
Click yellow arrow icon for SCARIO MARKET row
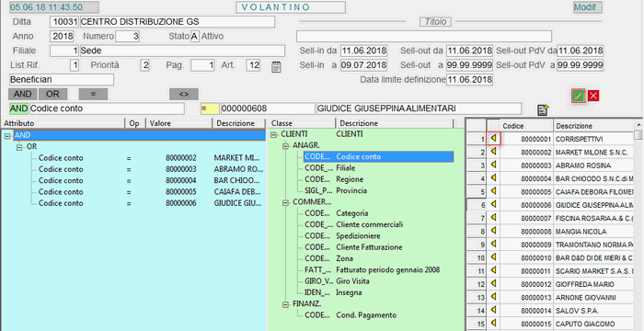coord(493,270)
